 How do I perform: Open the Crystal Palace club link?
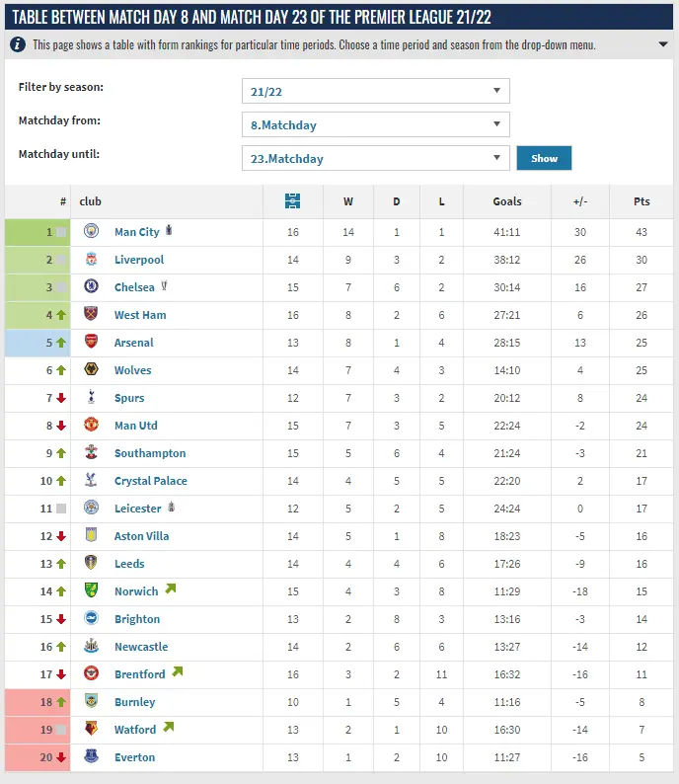[x=150, y=481]
